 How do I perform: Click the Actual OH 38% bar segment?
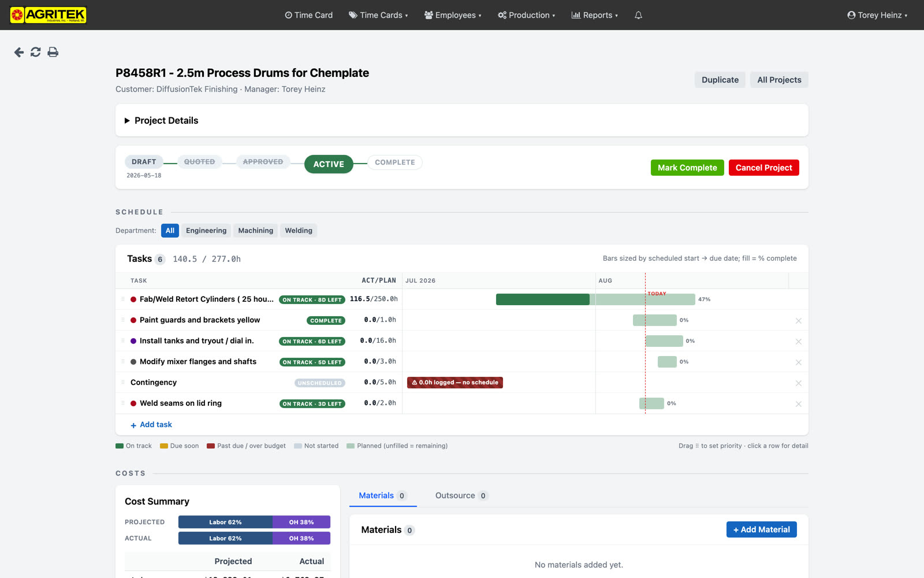301,538
